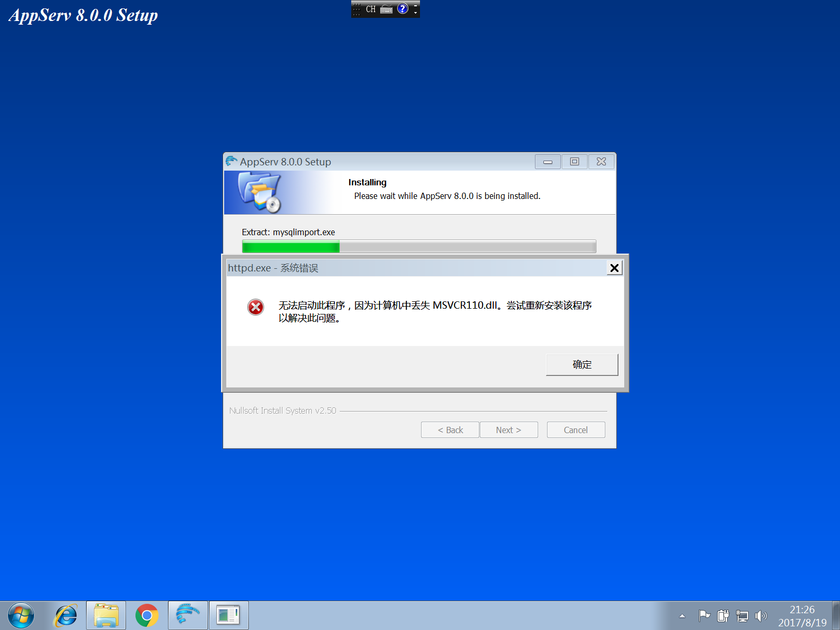Click the installation progress bar
840x630 pixels.
point(419,246)
